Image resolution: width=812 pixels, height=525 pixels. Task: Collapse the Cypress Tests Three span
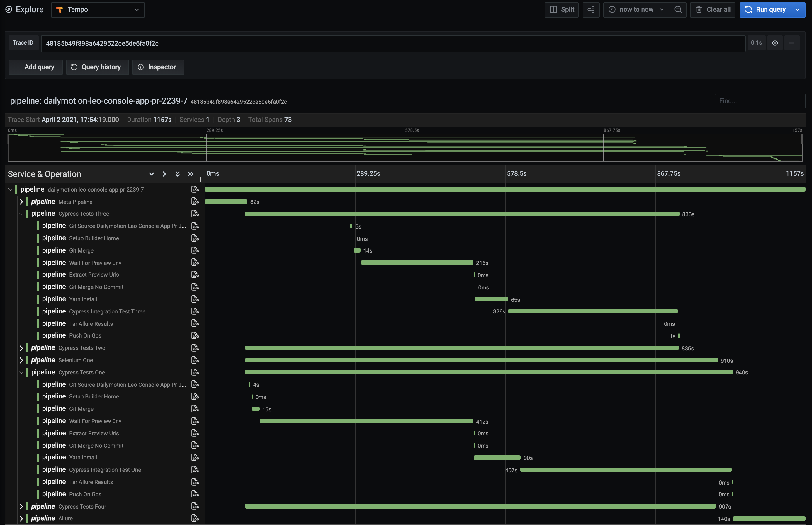(21, 214)
